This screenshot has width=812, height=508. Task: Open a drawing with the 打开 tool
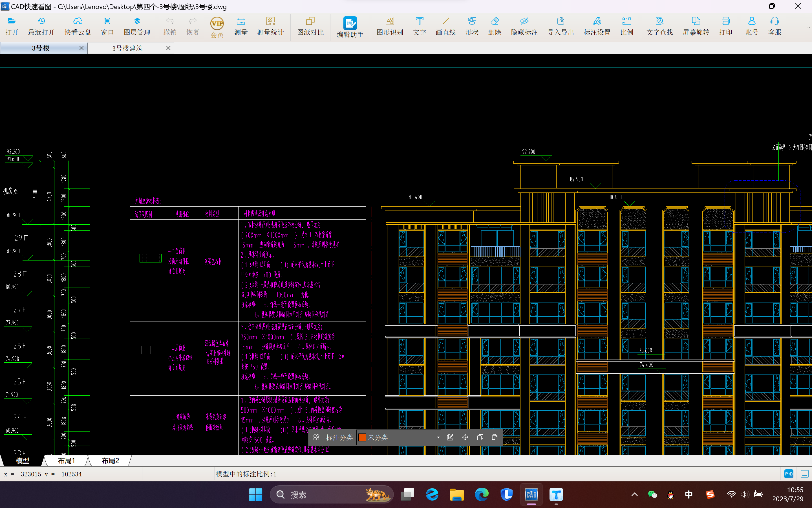click(12, 26)
